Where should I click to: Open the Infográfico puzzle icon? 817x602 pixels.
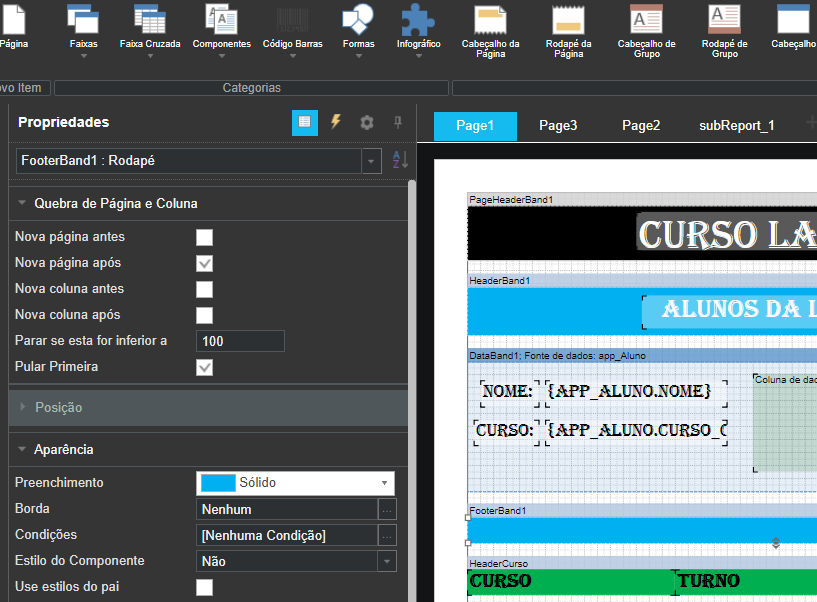[418, 19]
